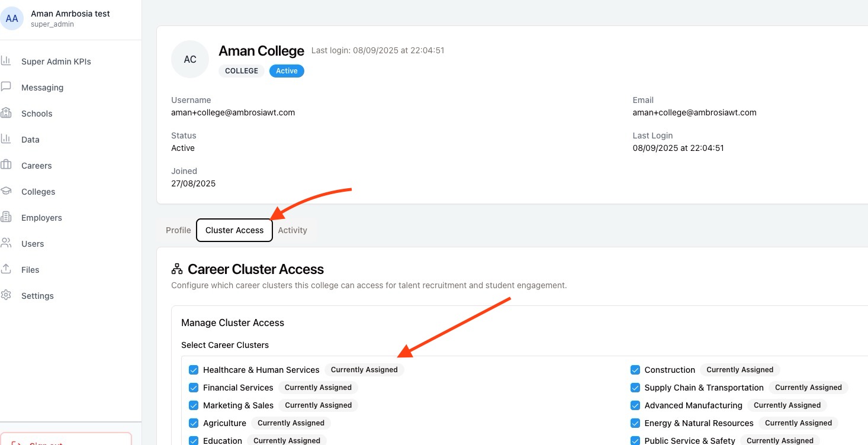Click the Colleges graduation cap icon
This screenshot has height=445, width=868.
[x=6, y=191]
